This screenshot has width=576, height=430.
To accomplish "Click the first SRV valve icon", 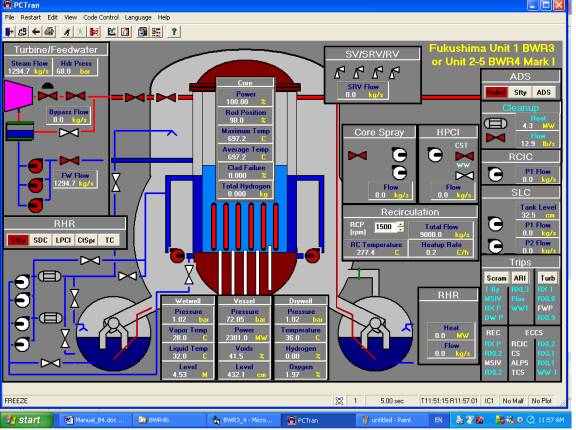I will click(339, 72).
